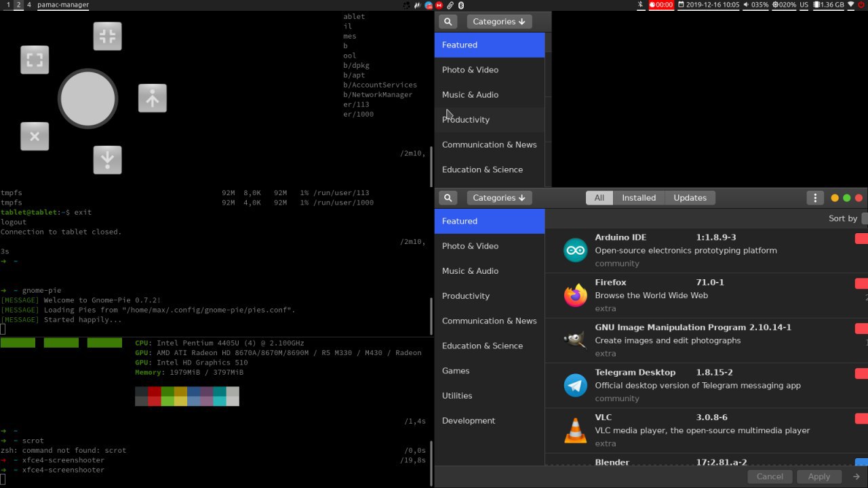Select the Games category
Image resolution: width=868 pixels, height=488 pixels.
tap(490, 371)
